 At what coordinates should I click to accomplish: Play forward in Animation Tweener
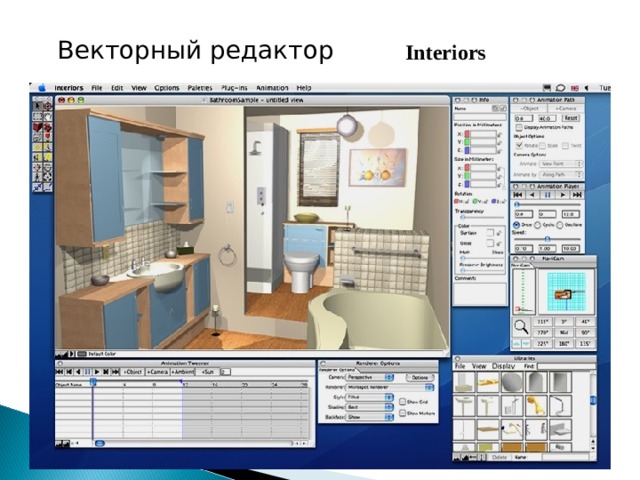(x=97, y=372)
